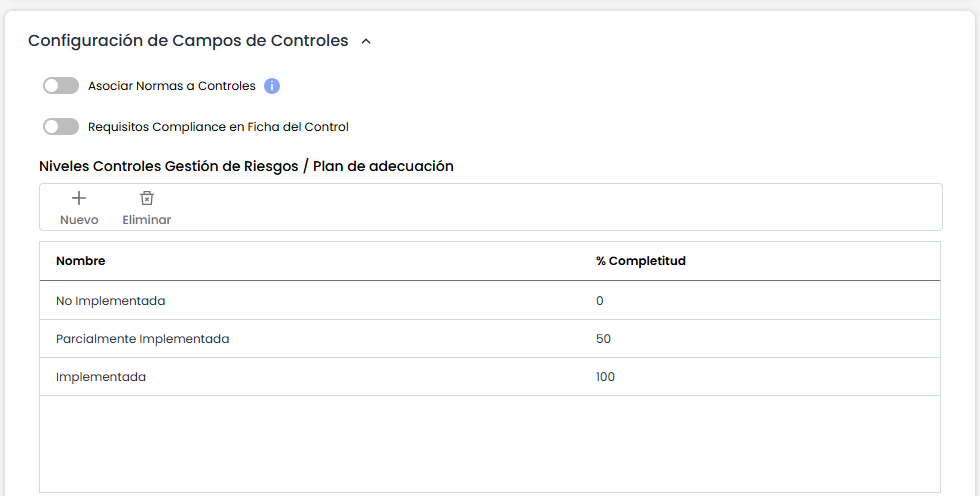
Task: Collapse Configuración de Campos de Controles section
Action: coord(366,42)
